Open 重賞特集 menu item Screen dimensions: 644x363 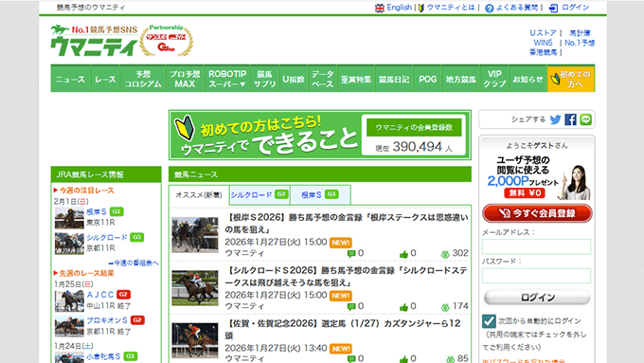(356, 79)
